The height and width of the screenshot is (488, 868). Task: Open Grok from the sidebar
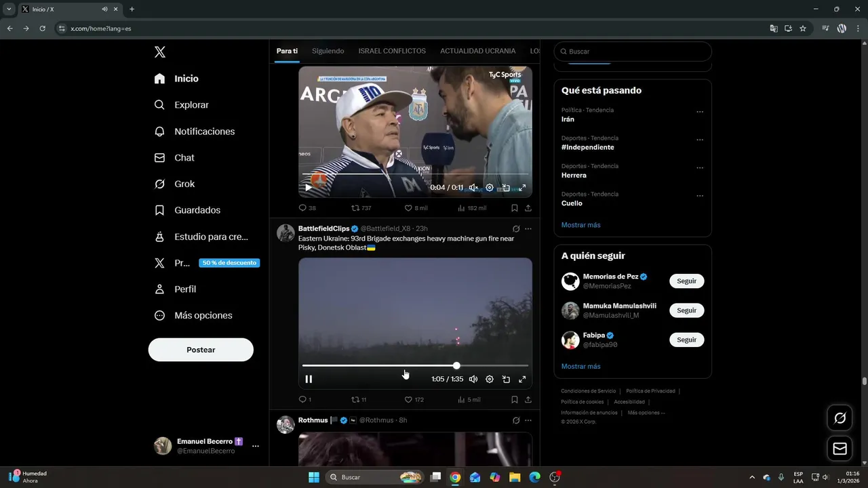(x=174, y=184)
